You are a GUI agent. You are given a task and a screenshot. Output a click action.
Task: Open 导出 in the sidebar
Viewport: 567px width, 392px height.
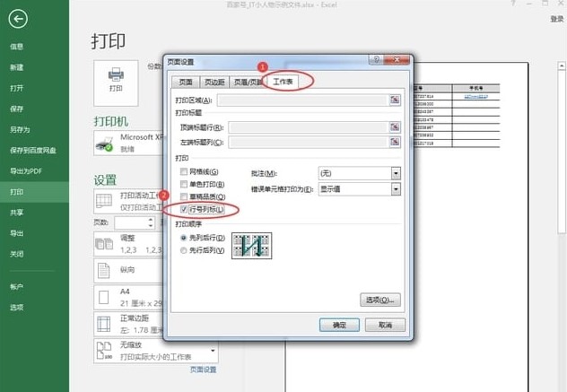(x=17, y=233)
